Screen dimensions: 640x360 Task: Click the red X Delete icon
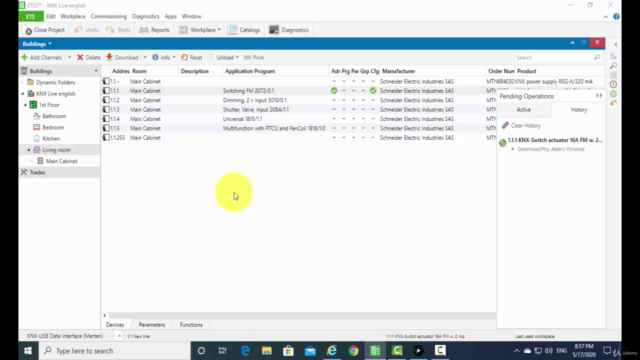tap(80, 58)
